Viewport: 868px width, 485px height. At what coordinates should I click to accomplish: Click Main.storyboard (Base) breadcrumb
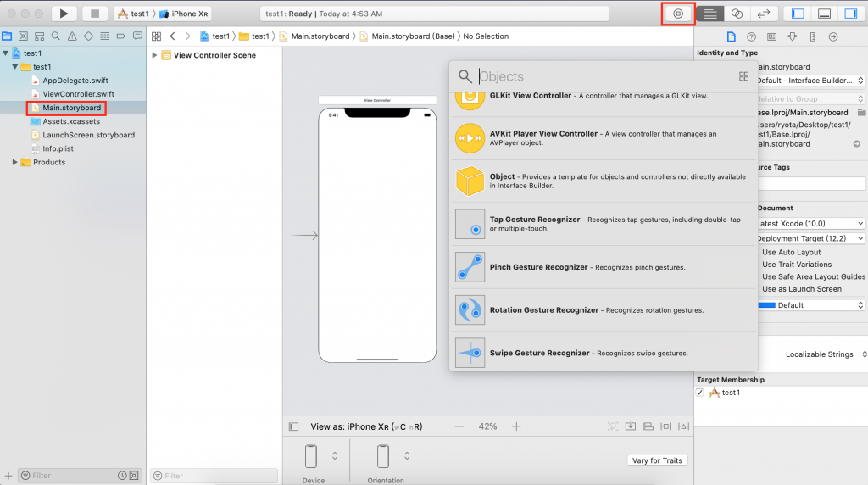click(407, 36)
